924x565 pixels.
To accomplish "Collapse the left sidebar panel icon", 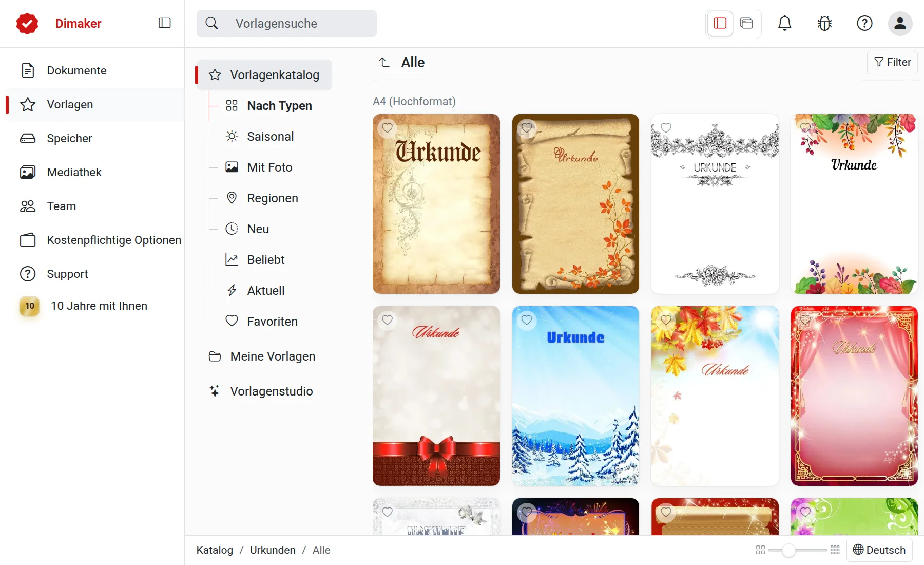I will [164, 23].
